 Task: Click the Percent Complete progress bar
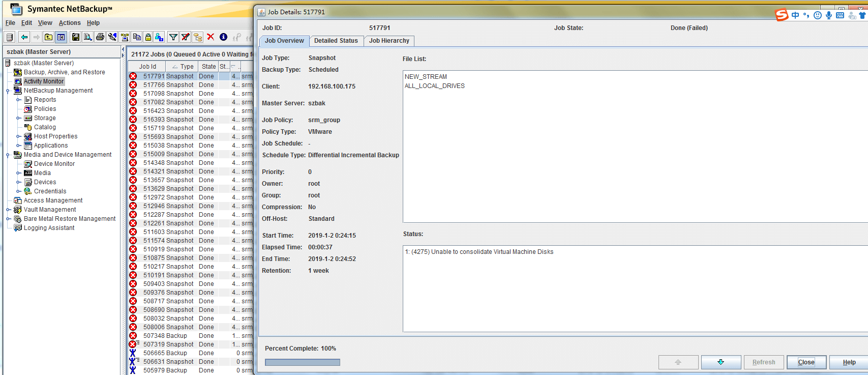pyautogui.click(x=303, y=362)
